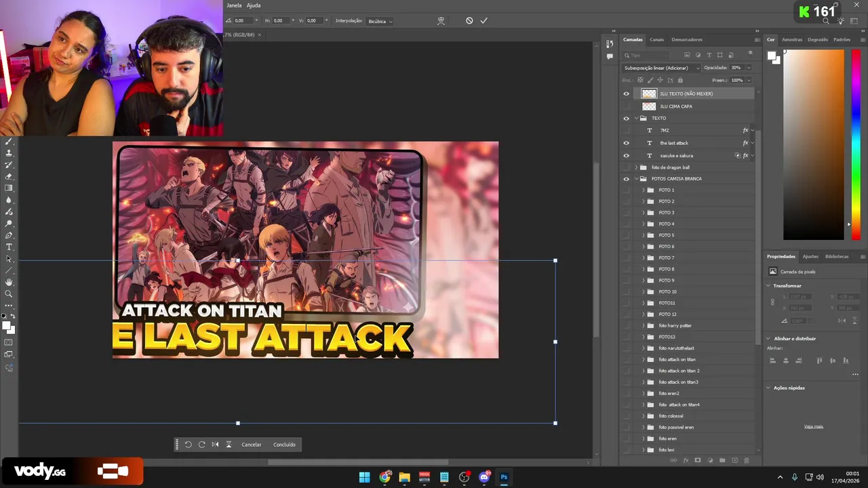Select the Blur tool
This screenshot has height=488, width=868.
[x=9, y=200]
